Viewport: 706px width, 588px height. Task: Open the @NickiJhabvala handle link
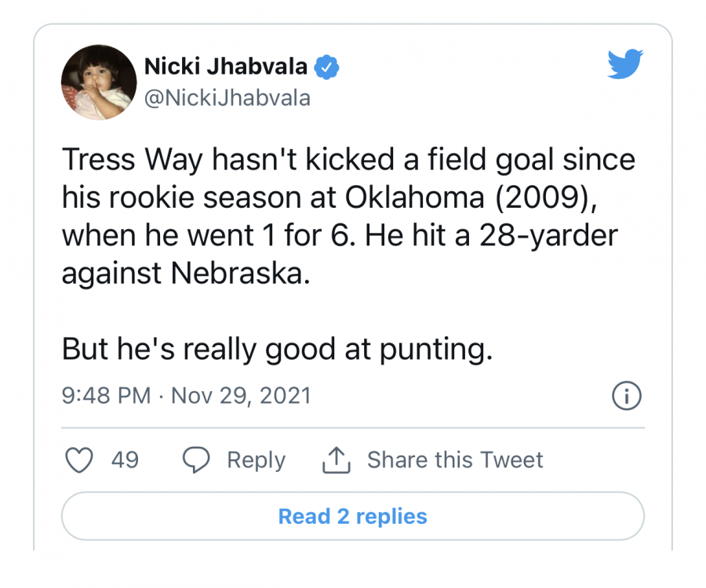(x=227, y=98)
